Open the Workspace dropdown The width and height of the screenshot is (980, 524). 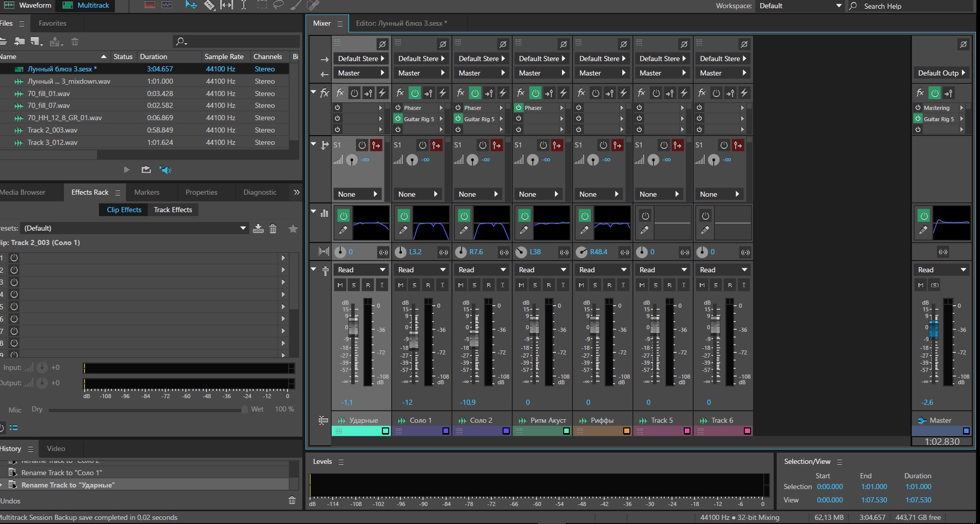tap(800, 6)
